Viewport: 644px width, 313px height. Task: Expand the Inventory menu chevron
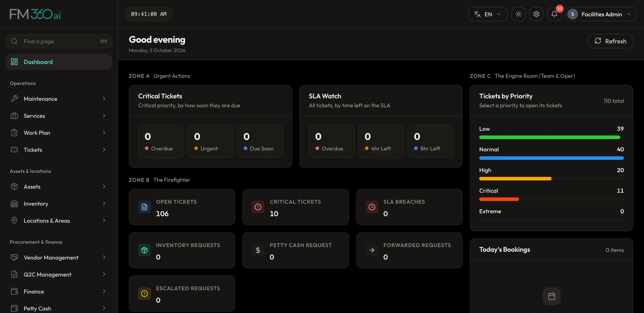tap(104, 204)
